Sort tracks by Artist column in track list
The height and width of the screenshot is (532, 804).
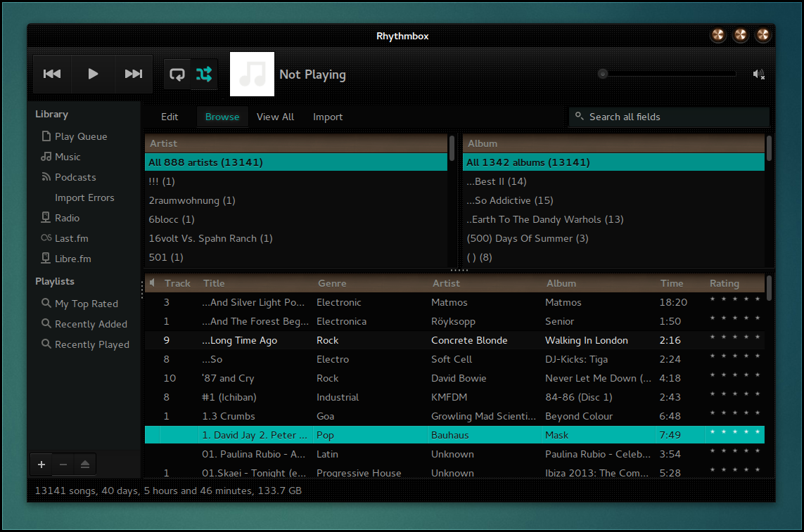485,283
